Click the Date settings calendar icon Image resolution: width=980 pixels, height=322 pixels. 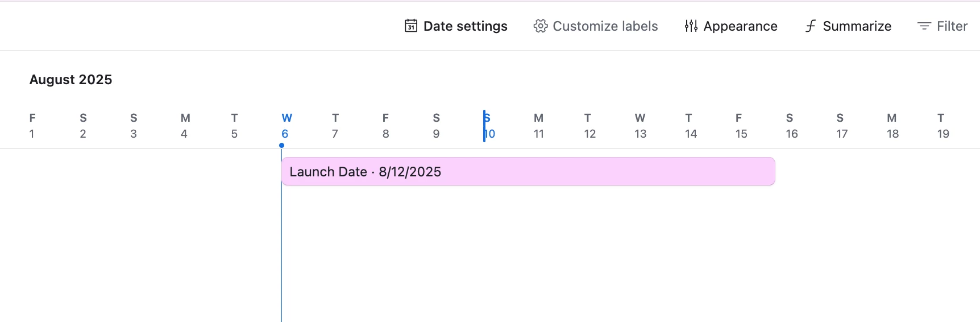click(x=411, y=26)
